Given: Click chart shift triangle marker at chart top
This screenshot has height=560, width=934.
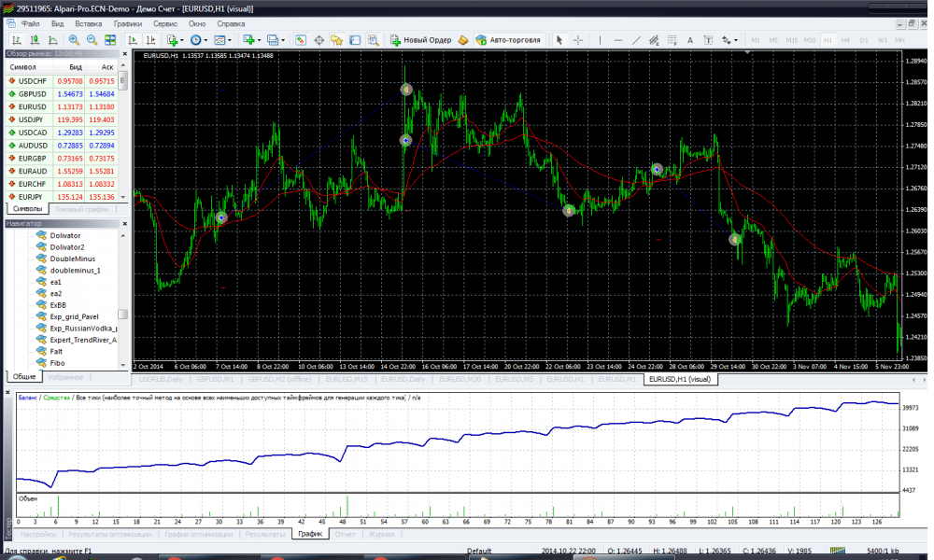Looking at the screenshot, I should click(747, 53).
